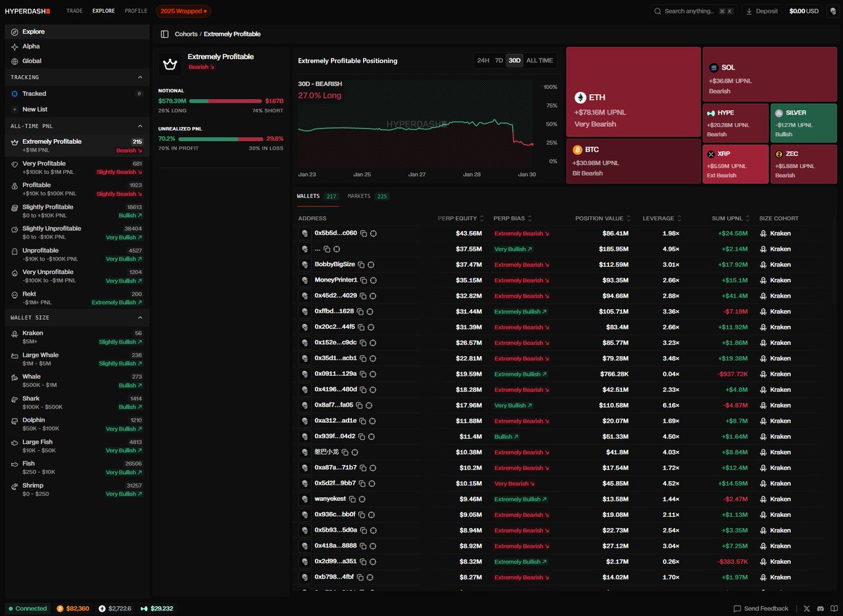This screenshot has height=616, width=843.
Task: Copy address of MoneyPrinter1 wallet
Action: [x=365, y=280]
